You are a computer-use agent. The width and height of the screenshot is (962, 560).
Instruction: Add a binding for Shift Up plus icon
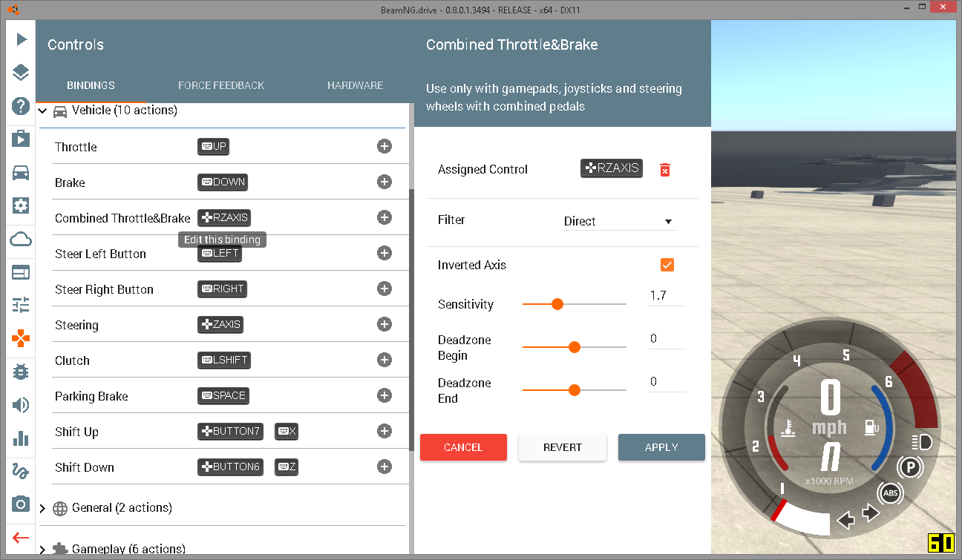385,431
